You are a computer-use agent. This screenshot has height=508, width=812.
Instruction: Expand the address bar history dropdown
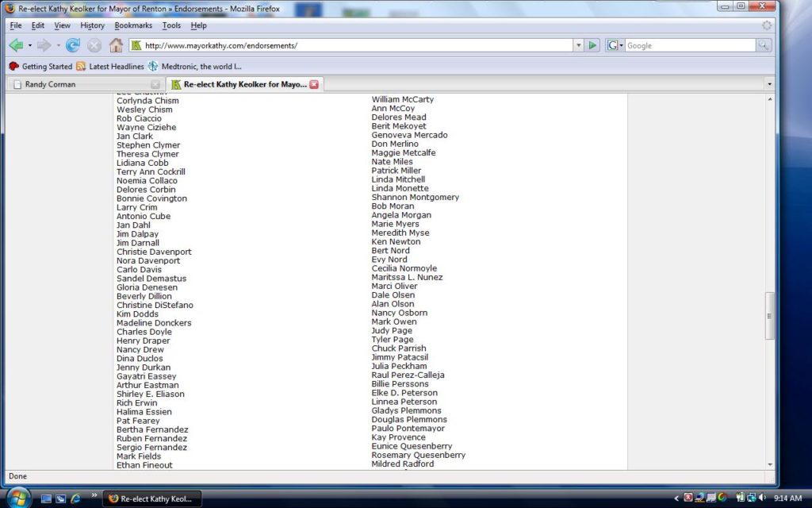577,45
